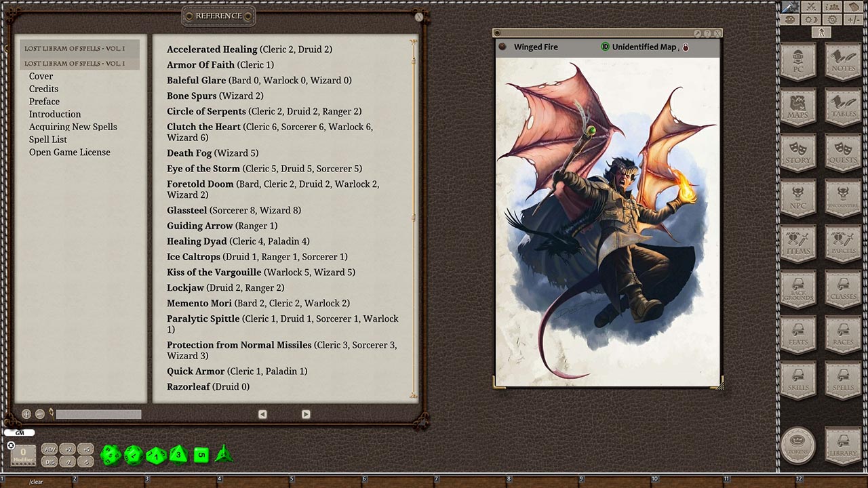Toggle the red lock on Winged Fire
Viewport: 868px width, 488px height.
[685, 47]
